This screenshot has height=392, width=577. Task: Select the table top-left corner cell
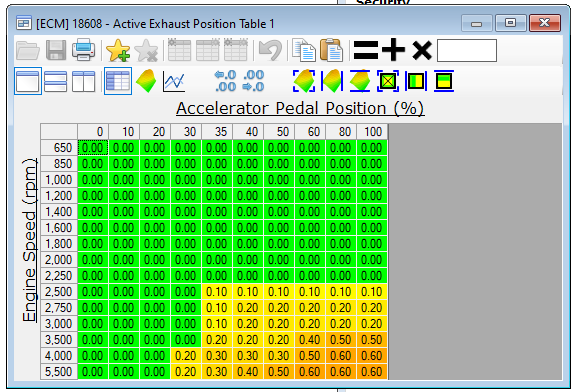pos(59,132)
